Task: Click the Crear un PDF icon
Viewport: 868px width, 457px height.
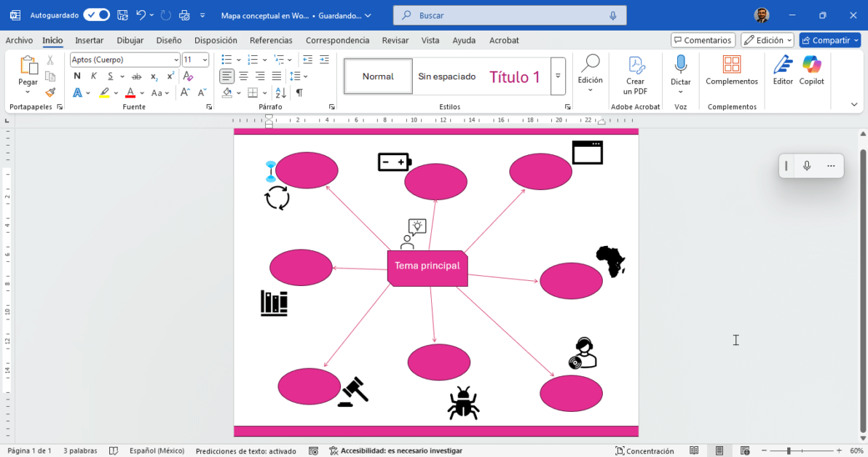Action: click(635, 65)
